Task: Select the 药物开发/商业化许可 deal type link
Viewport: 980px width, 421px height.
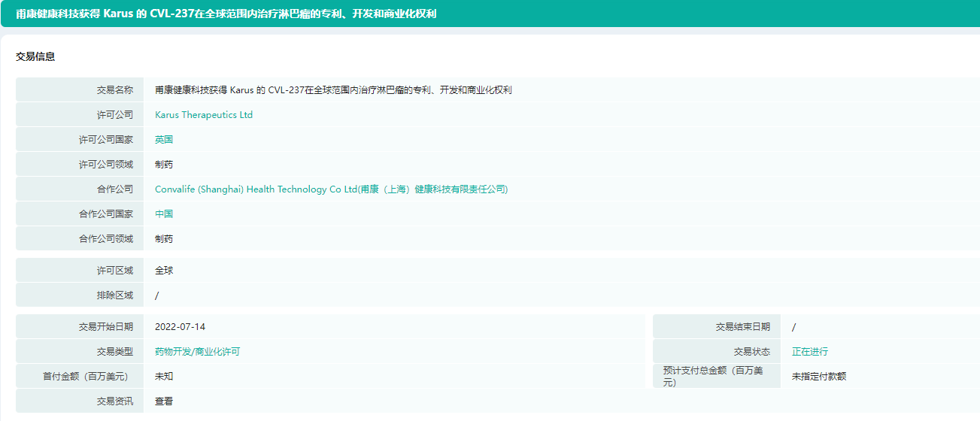Action: tap(197, 352)
